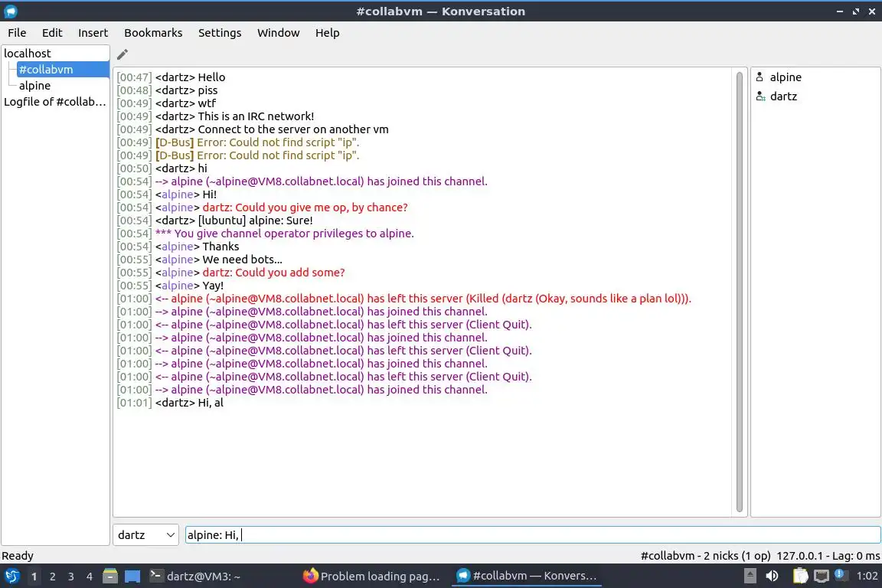Click the '127.0.0.1 - Lag: 0 ms' status
The image size is (882, 588).
pyautogui.click(x=828, y=556)
